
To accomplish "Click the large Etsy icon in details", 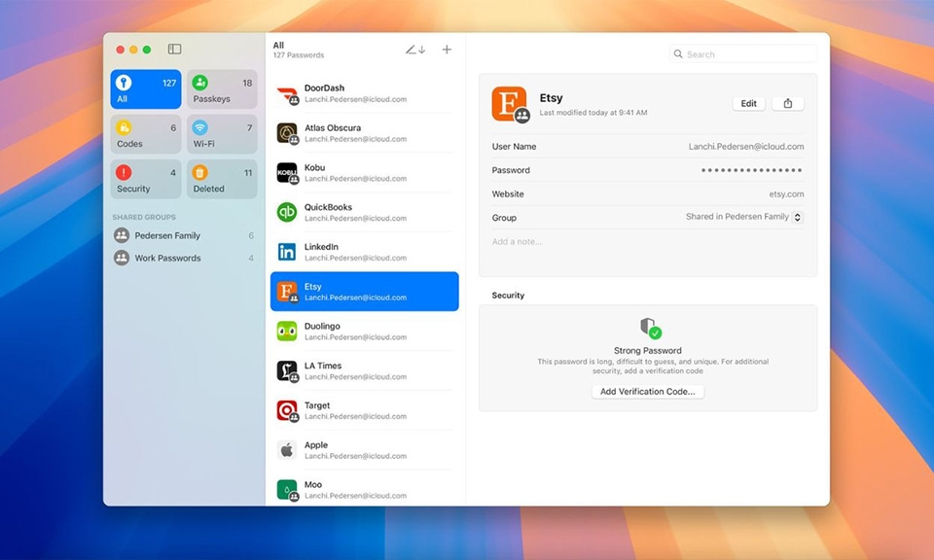I will coord(510,104).
